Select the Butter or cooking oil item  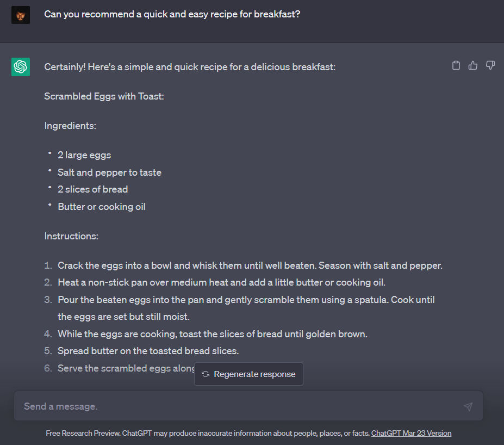point(102,206)
